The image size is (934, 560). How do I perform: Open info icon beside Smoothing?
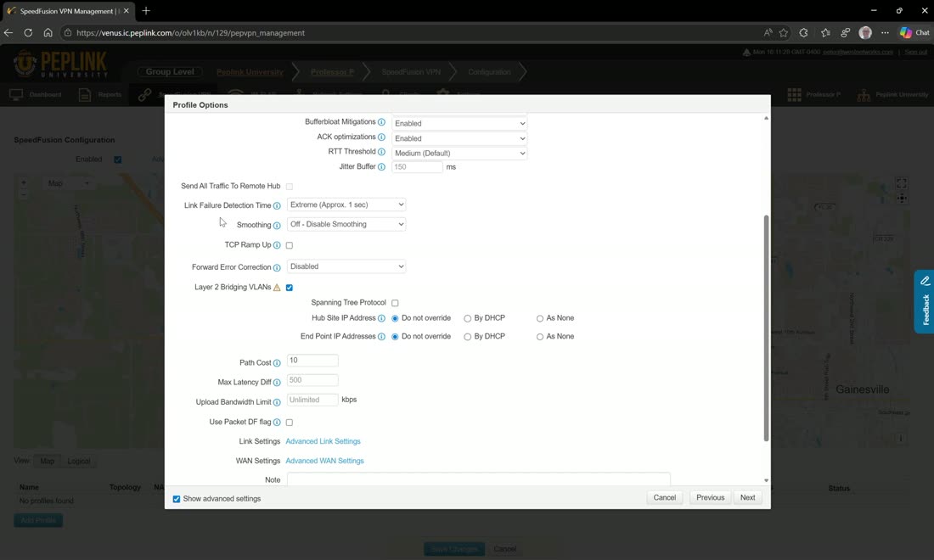[277, 225]
